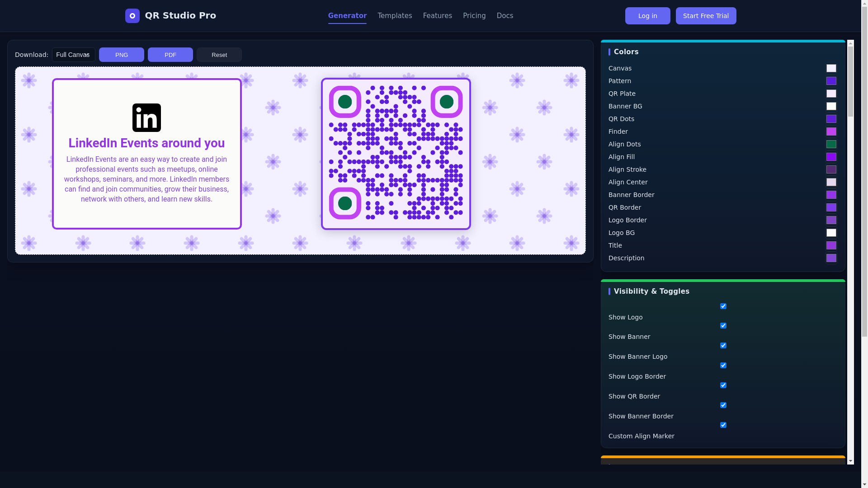
Task: Click Start Free Trial button
Action: click(x=706, y=16)
